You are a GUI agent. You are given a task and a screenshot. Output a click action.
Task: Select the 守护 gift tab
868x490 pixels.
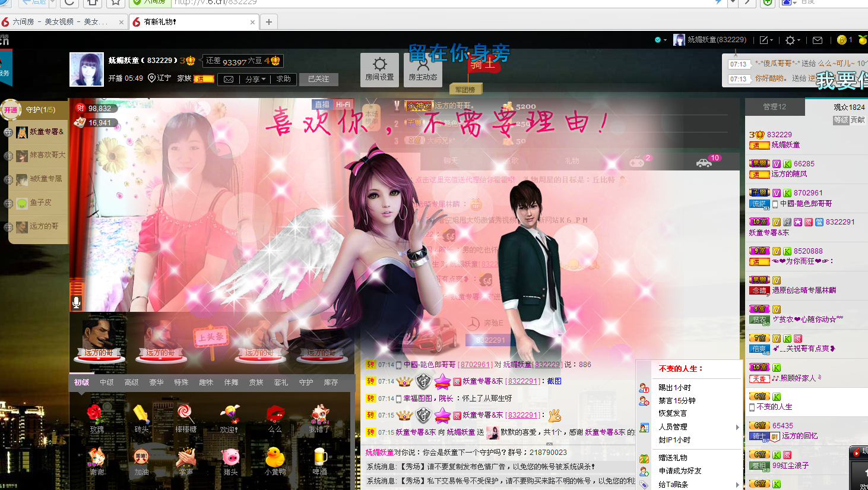306,382
